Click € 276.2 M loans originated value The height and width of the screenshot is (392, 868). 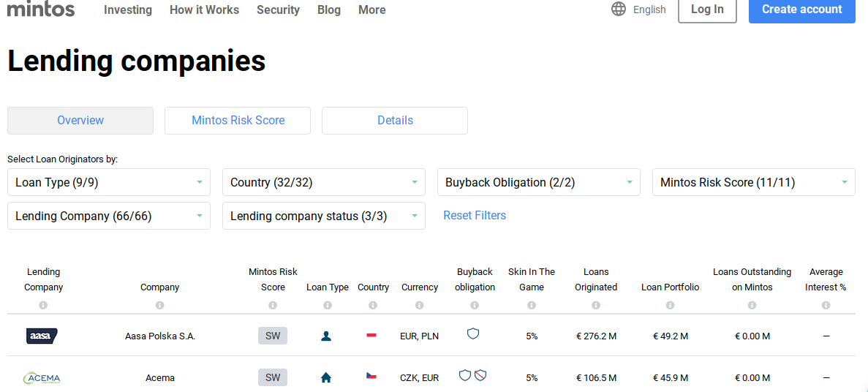(x=596, y=336)
